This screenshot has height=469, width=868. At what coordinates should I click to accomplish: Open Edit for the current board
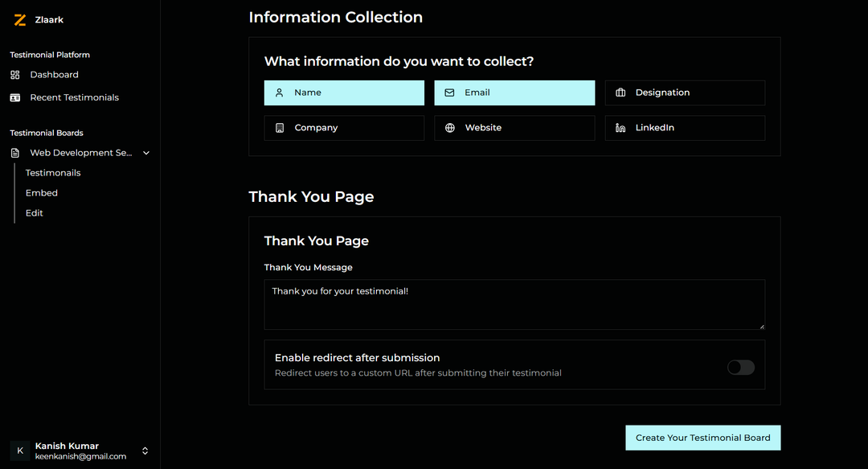pos(34,212)
